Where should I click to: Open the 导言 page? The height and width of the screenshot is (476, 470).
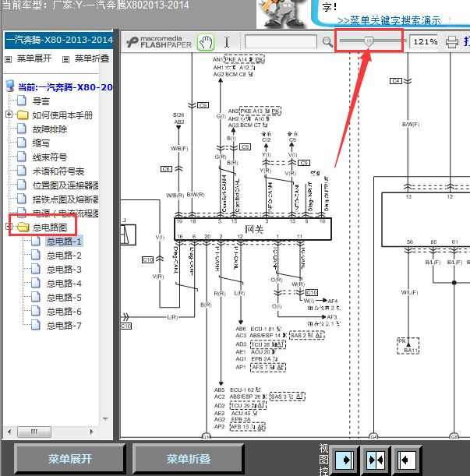click(41, 101)
